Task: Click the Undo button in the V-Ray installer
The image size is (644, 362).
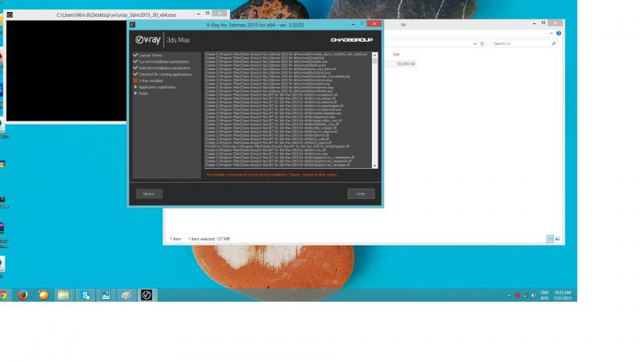Action: (361, 194)
